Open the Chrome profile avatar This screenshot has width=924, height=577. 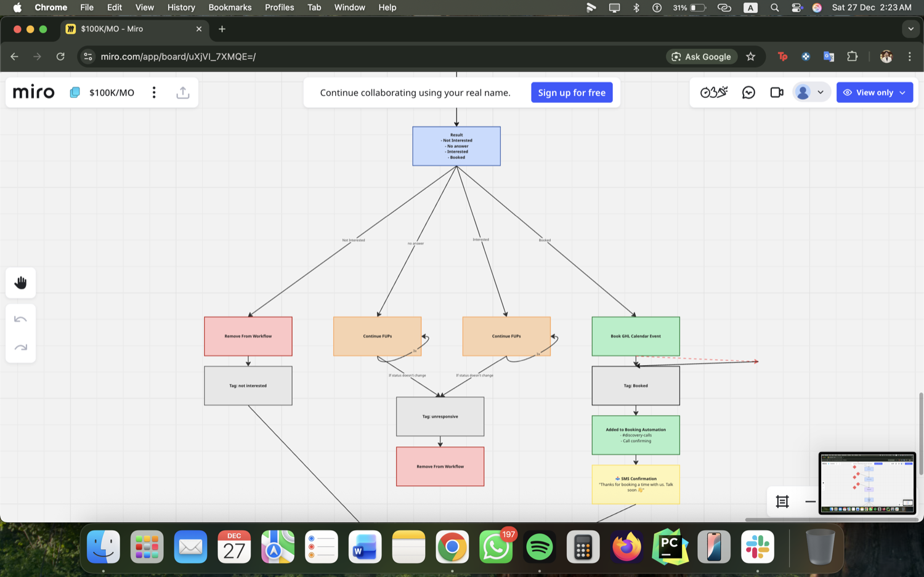tap(886, 57)
